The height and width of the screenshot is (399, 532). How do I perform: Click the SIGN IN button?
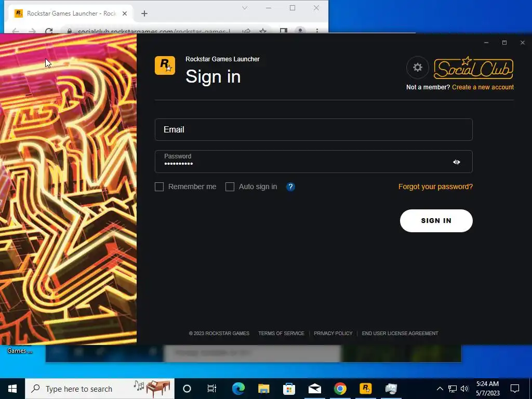[x=436, y=221]
